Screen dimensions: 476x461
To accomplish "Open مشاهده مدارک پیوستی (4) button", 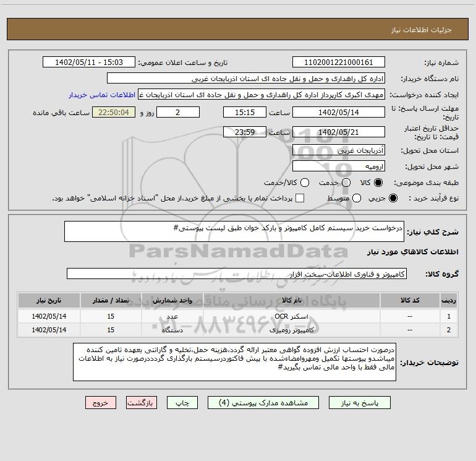I will (263, 403).
